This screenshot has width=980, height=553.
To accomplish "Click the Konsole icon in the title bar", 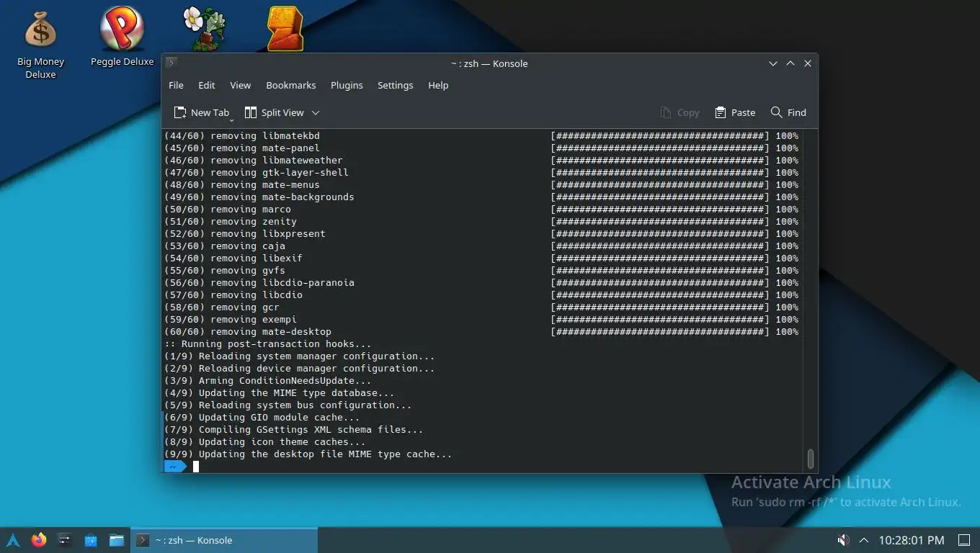I will click(171, 63).
